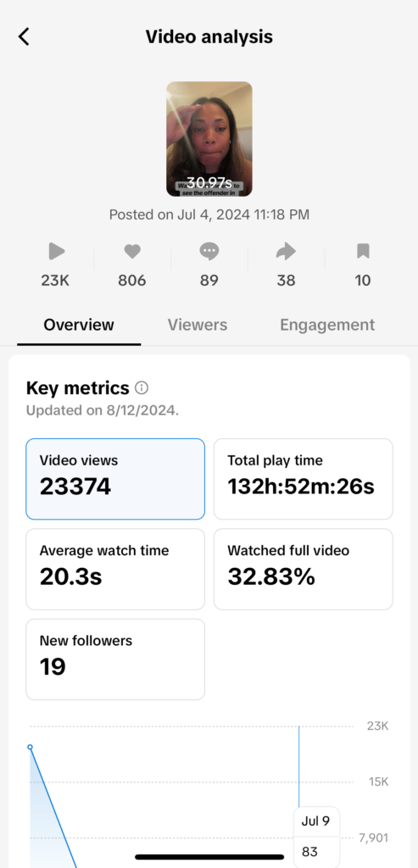
Task: Go back using the left chevron arrow
Action: coord(23,36)
